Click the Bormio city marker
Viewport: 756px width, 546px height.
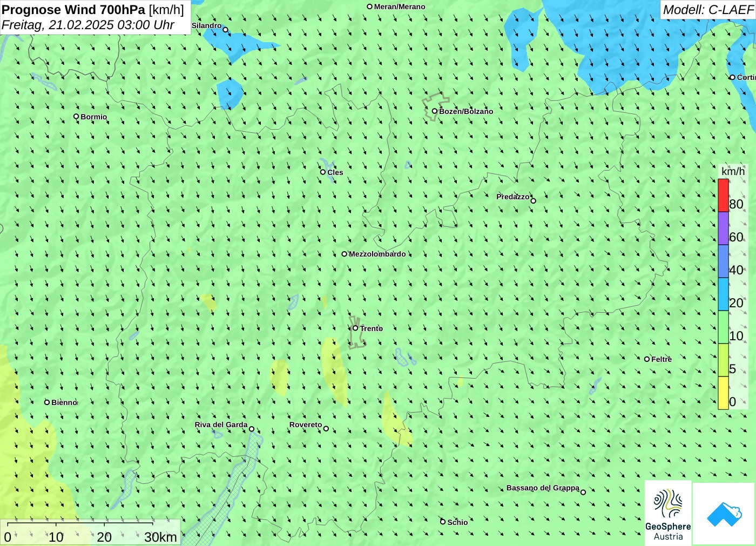76,117
